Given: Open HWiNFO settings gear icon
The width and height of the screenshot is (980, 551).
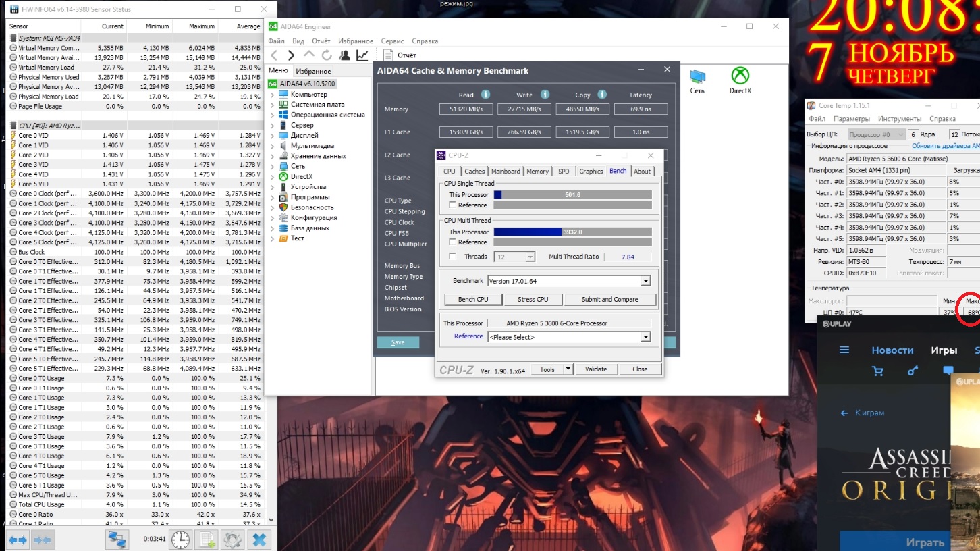Looking at the screenshot, I should pyautogui.click(x=233, y=540).
